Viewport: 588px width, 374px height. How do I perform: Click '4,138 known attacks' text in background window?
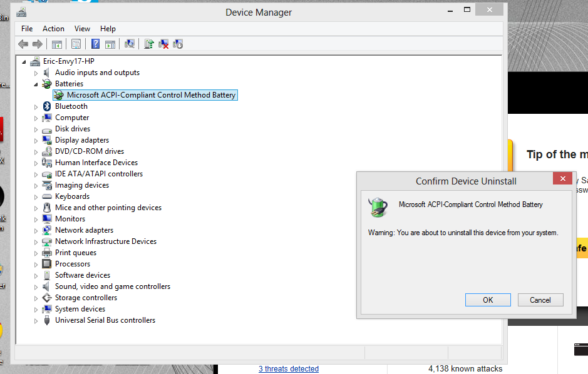[x=465, y=369]
